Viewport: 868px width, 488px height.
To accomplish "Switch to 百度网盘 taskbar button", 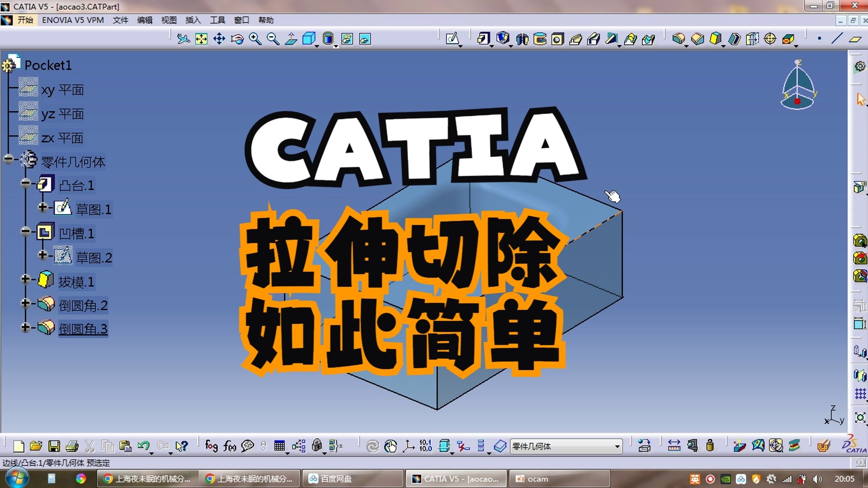I will coord(353,479).
